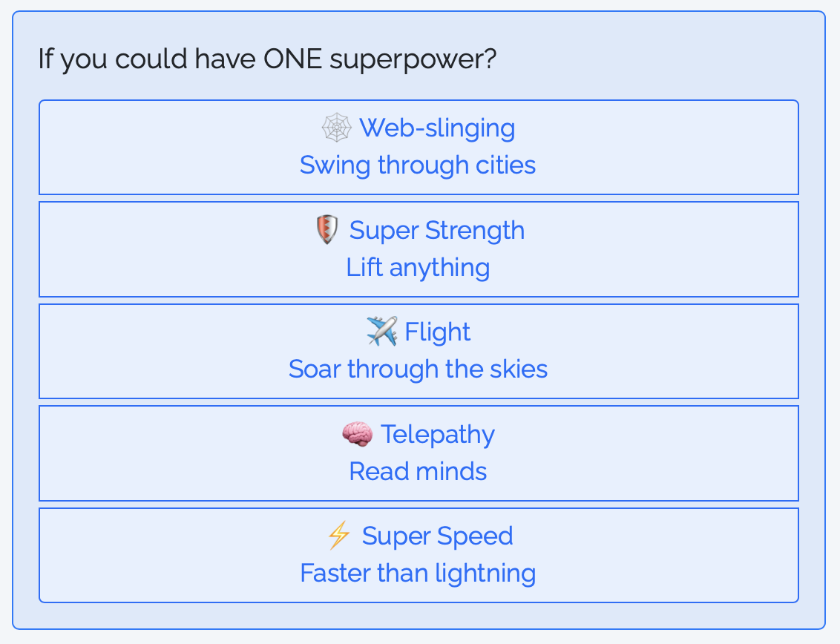Click the superpower question heading
Image resolution: width=840 pixels, height=644 pixels.
267,59
